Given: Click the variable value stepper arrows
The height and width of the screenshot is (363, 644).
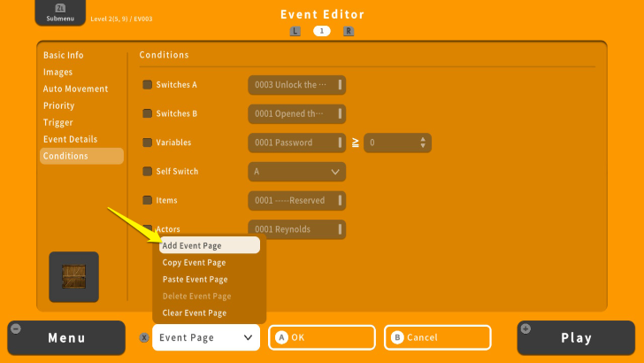Looking at the screenshot, I should coord(423,143).
